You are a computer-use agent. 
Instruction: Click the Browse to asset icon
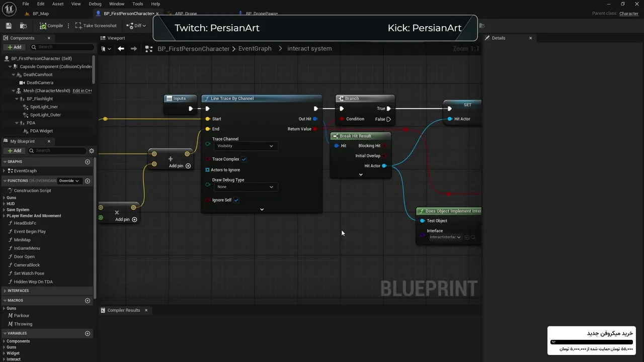pyautogui.click(x=24, y=26)
